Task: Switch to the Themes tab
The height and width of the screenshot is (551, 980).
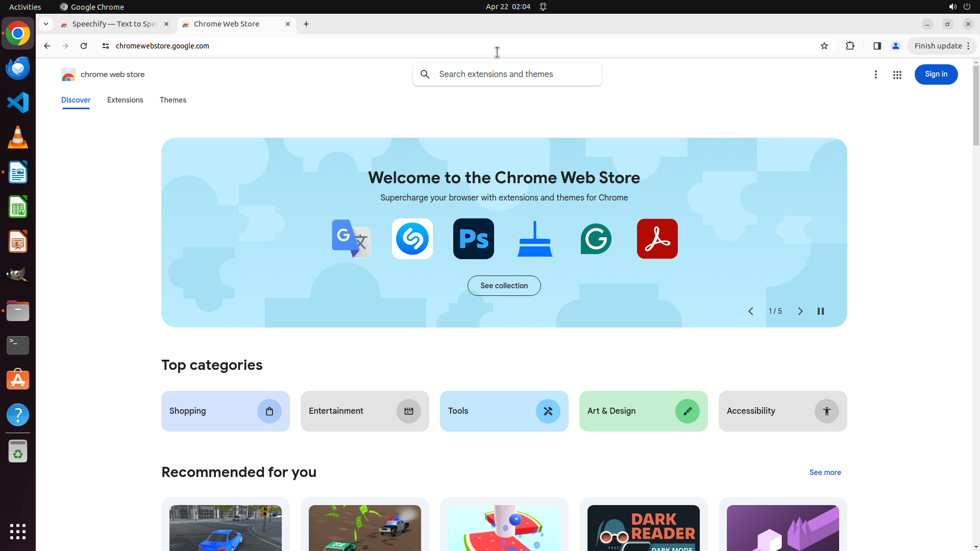Action: pos(173,100)
